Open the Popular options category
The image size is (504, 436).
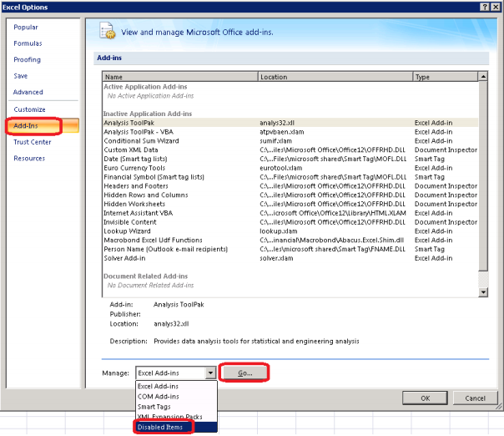(26, 28)
